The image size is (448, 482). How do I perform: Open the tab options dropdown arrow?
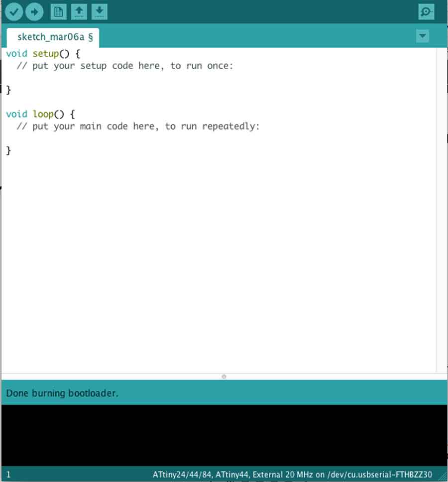(423, 36)
